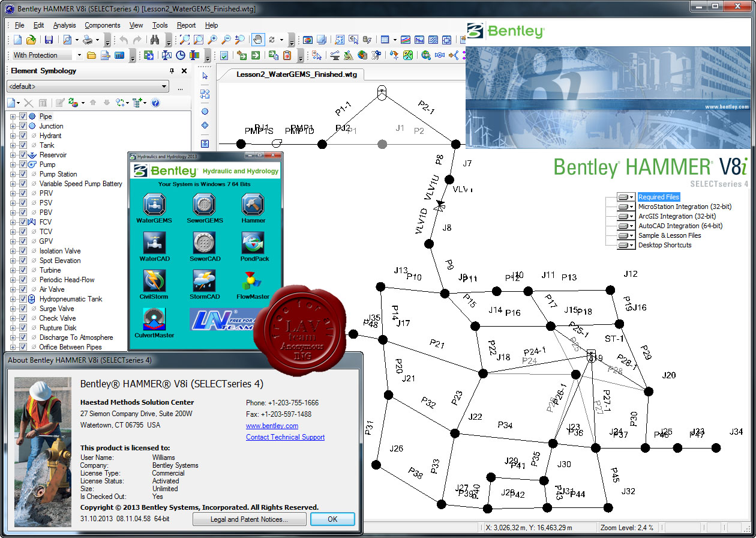Screen dimensions: 756x538
Task: Click Legal and Patent Notices button
Action: click(x=250, y=519)
